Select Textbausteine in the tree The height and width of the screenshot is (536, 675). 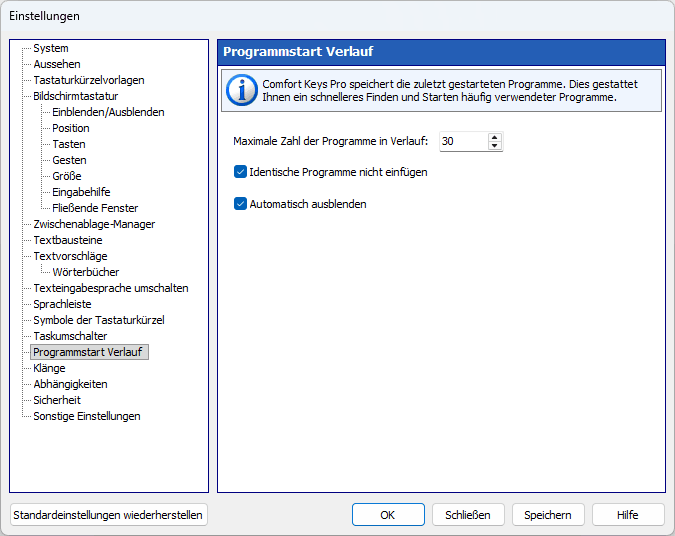pos(68,240)
